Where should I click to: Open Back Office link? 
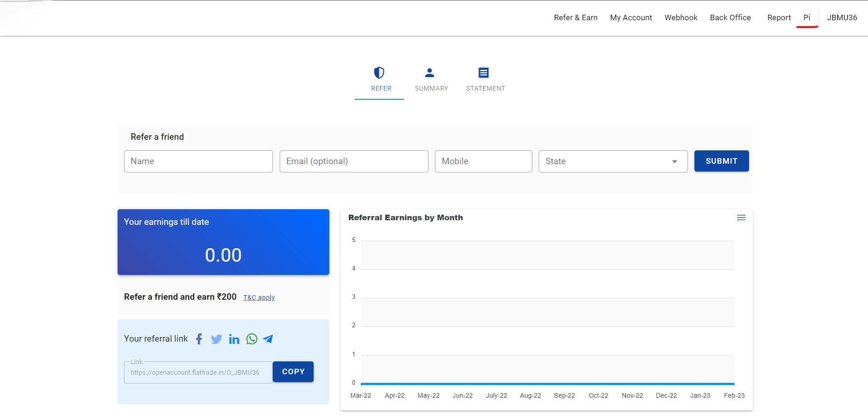[730, 17]
